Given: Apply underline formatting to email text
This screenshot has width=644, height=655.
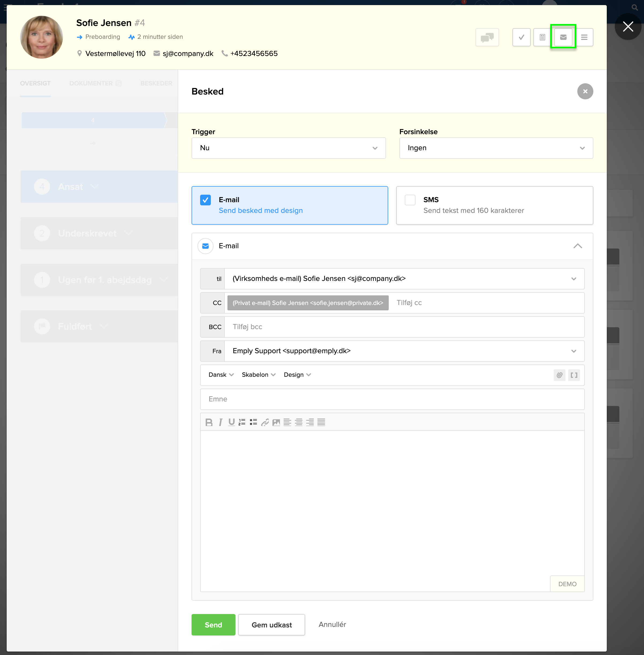Looking at the screenshot, I should click(x=231, y=422).
